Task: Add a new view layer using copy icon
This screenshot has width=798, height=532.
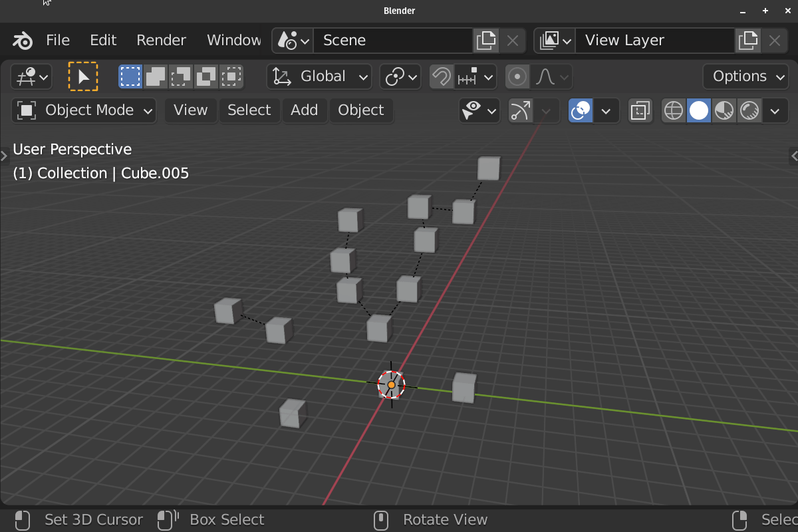Action: pyautogui.click(x=748, y=41)
